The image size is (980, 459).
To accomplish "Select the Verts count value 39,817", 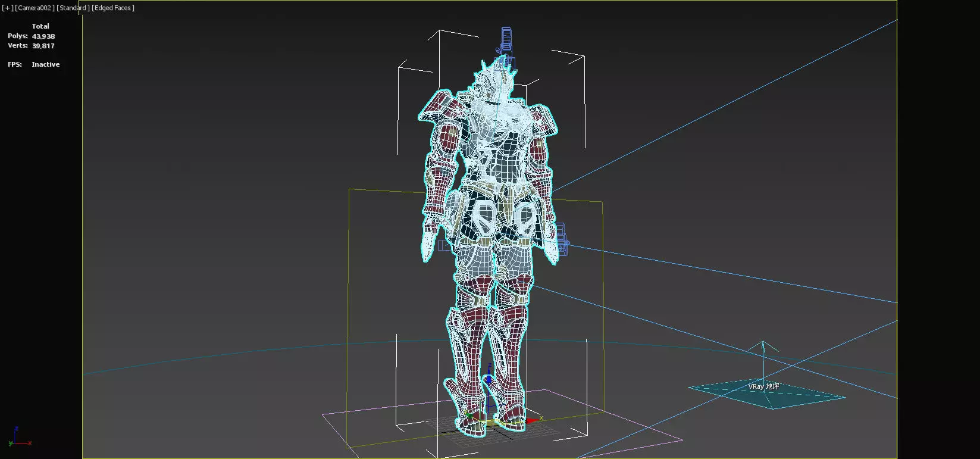I will 43,46.
